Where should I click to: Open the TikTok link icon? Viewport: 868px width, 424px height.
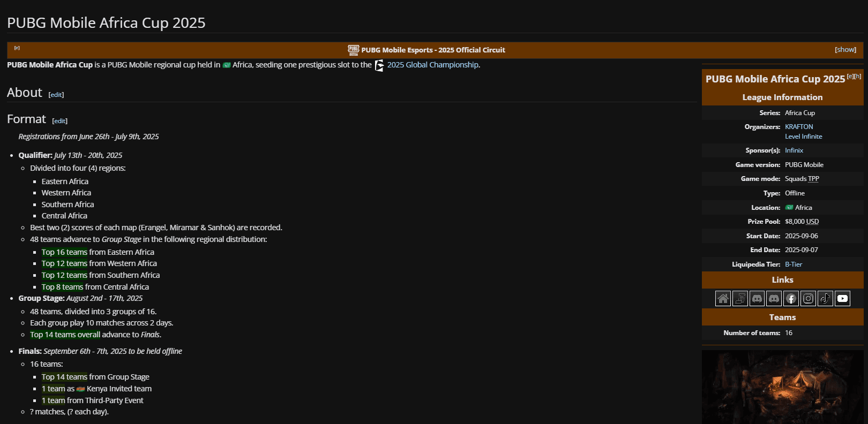pyautogui.click(x=826, y=298)
